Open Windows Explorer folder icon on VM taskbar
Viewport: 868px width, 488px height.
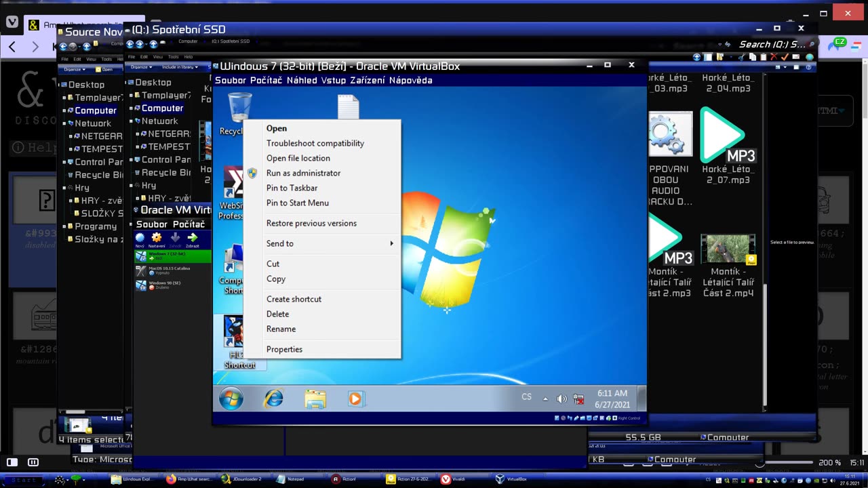tap(315, 399)
